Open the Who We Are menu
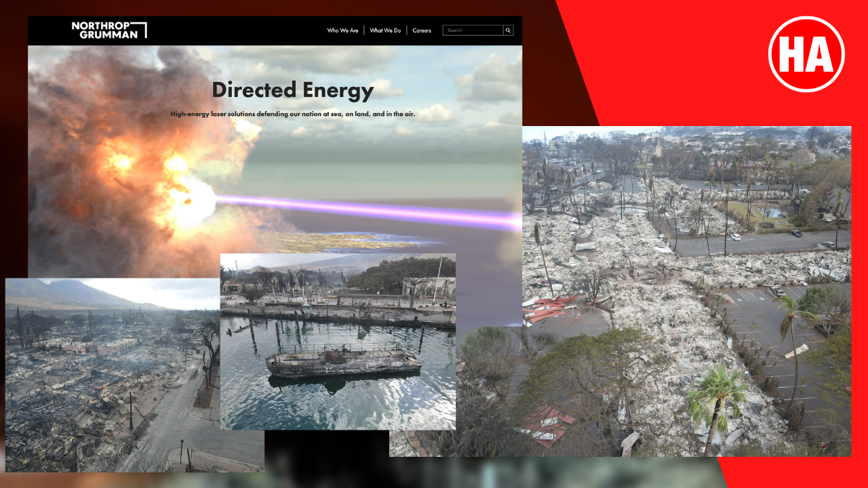Screen dimensions: 868x488 [x=342, y=30]
